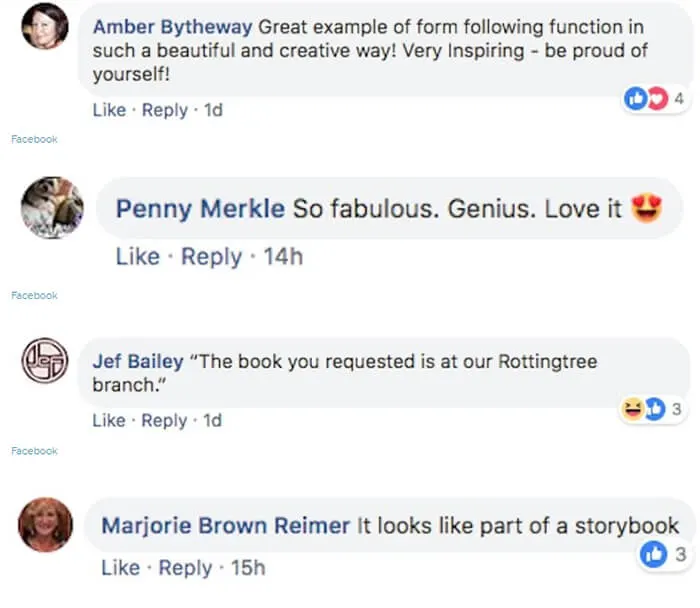700x608 pixels.
Task: Click the like reaction icon on Marjorie's comment
Action: pyautogui.click(x=654, y=554)
